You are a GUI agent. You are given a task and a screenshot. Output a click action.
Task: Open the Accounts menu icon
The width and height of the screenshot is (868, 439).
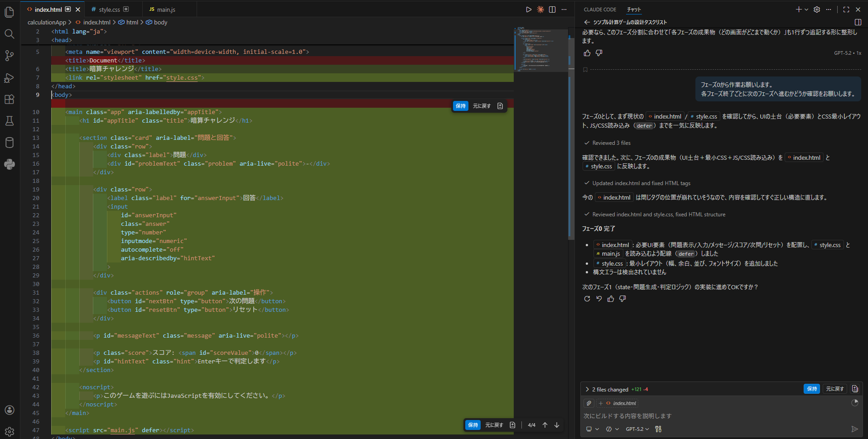click(x=9, y=410)
